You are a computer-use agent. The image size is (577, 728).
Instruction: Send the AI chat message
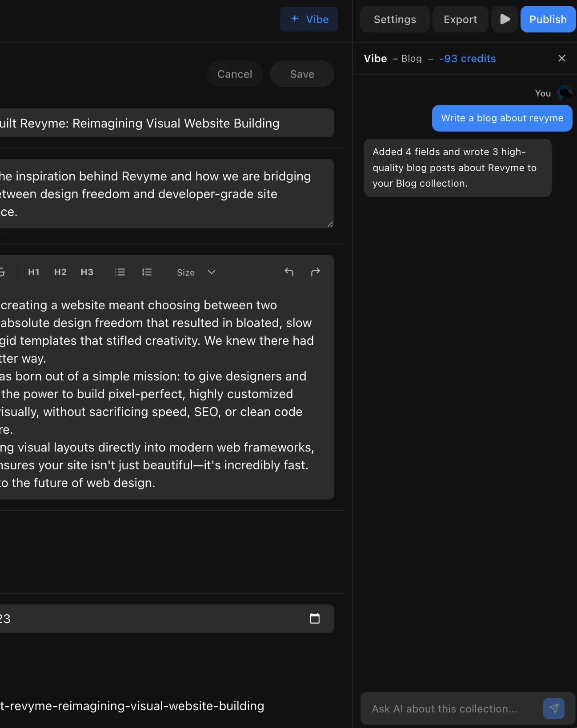coord(554,708)
